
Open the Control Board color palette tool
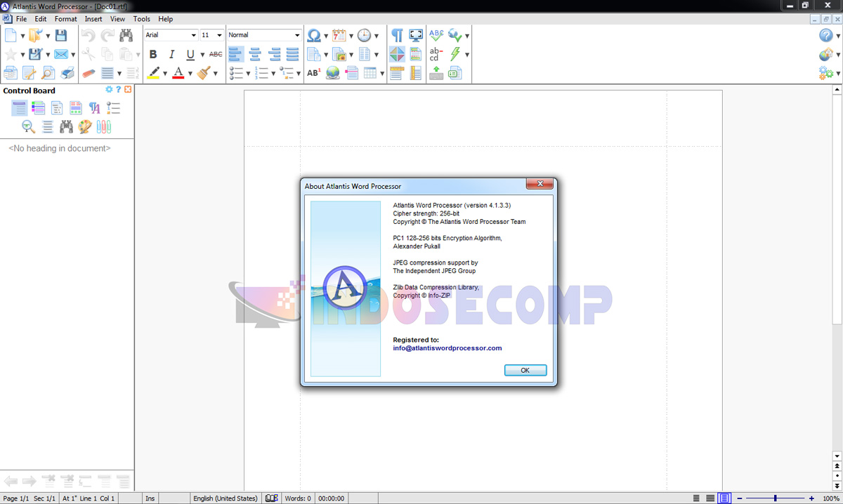86,126
